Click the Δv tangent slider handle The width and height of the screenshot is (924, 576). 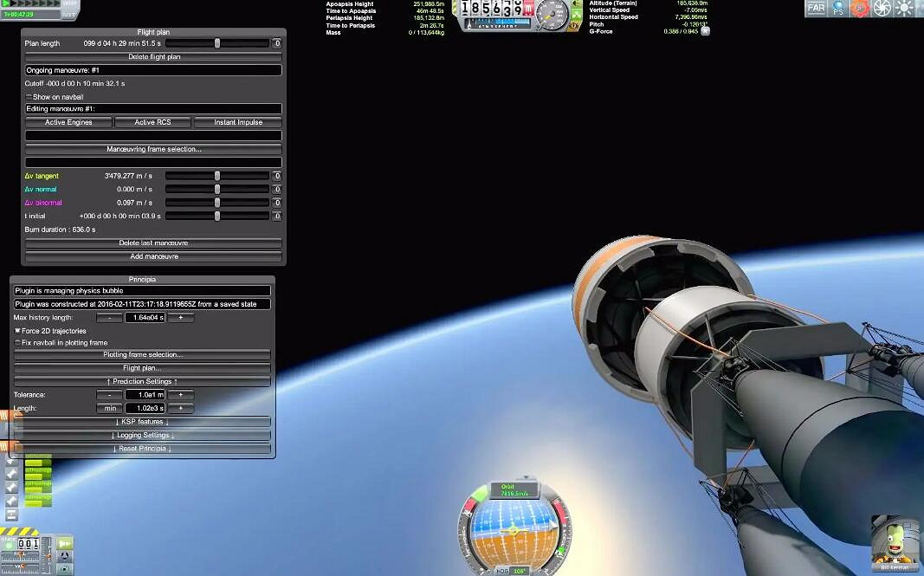217,176
